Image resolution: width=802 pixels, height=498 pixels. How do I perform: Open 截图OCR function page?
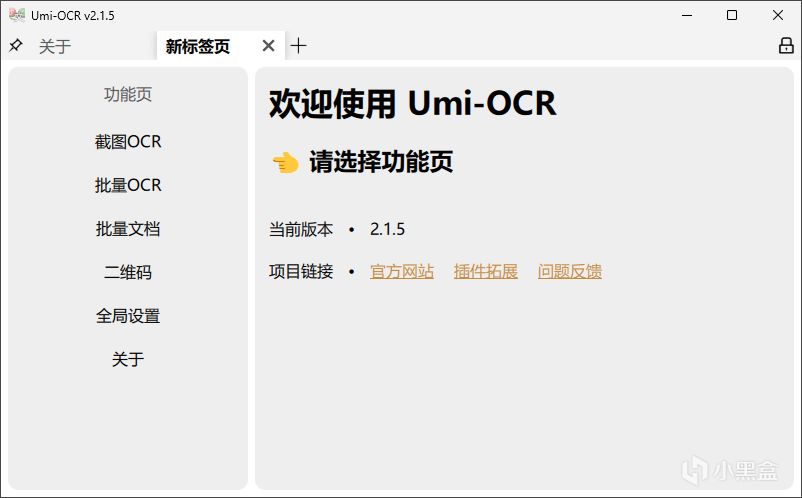(128, 142)
